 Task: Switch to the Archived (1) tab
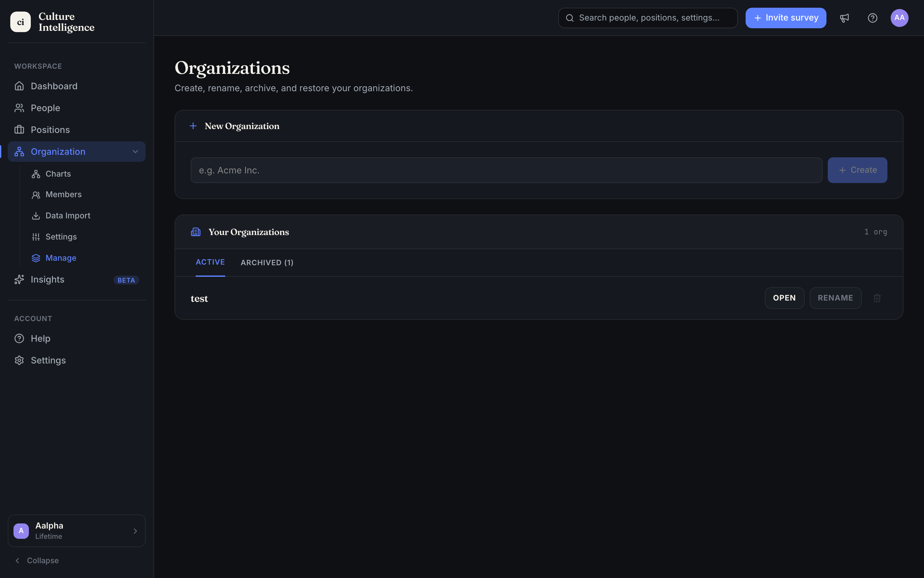267,263
